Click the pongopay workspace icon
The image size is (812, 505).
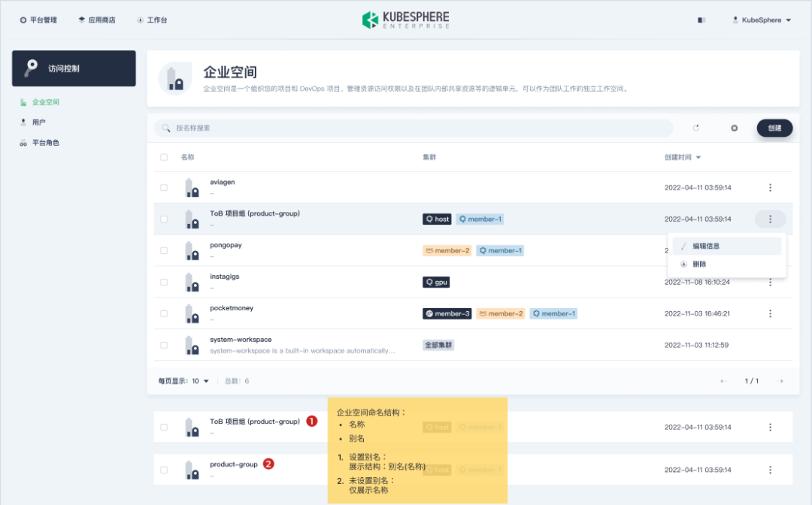192,251
